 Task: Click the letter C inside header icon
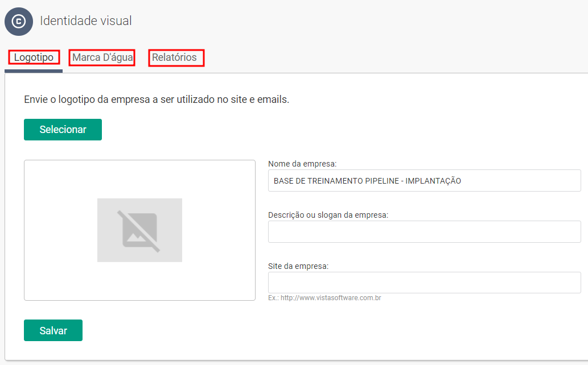click(x=19, y=22)
